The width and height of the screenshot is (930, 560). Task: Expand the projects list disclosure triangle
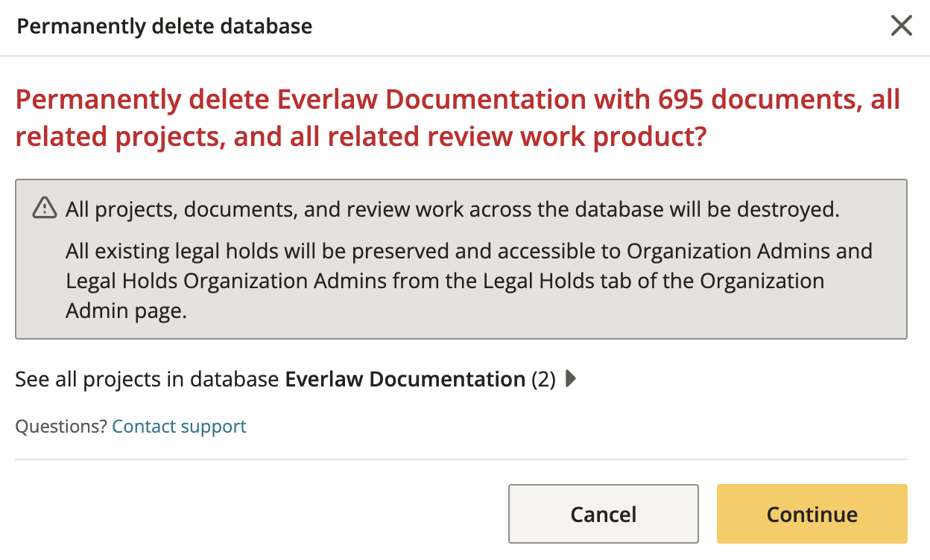(x=571, y=379)
